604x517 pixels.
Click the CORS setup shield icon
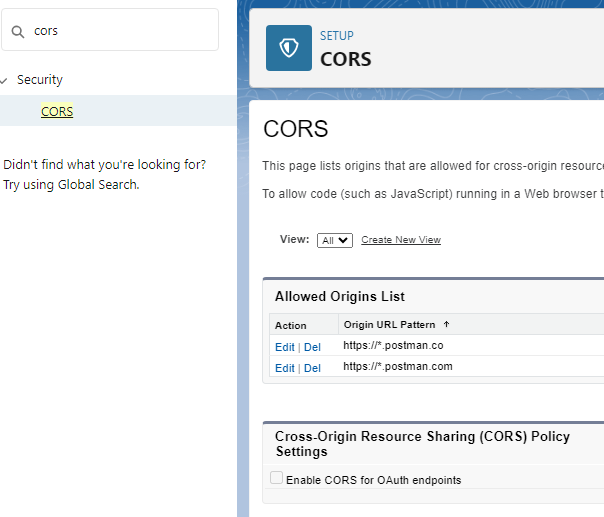tap(289, 48)
